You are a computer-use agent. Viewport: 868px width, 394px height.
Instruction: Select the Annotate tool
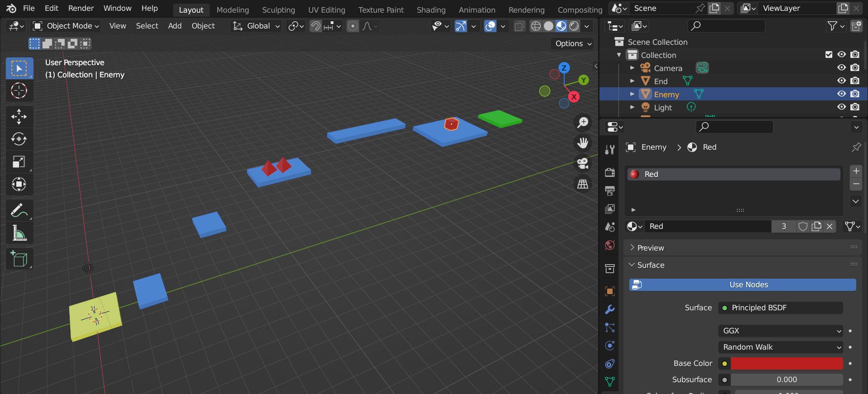[19, 210]
